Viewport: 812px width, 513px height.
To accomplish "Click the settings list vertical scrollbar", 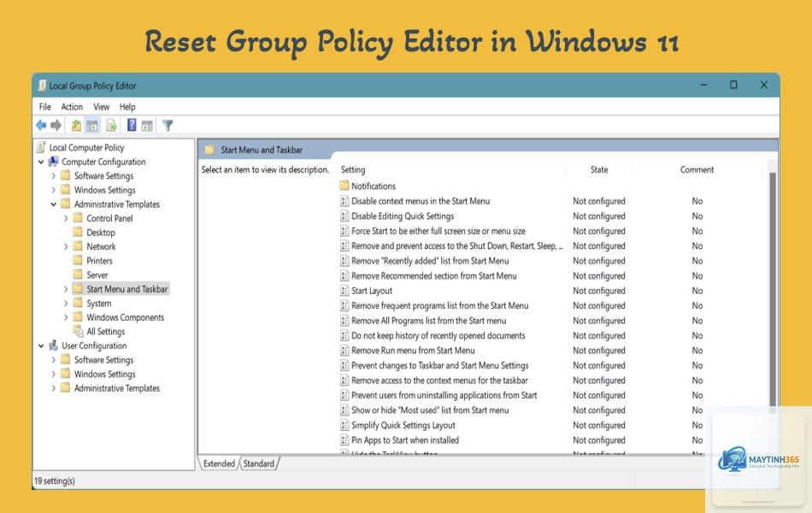I will 773,290.
